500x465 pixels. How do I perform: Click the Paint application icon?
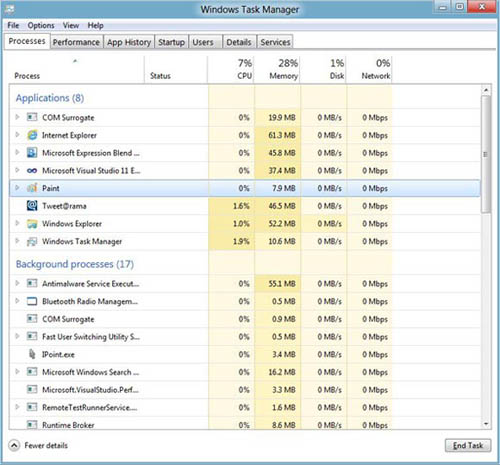32,188
